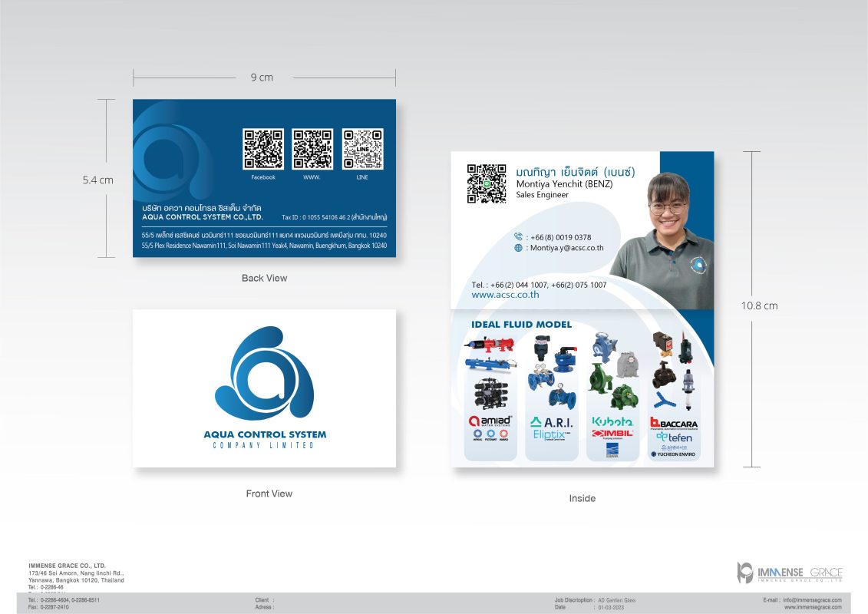Click the Montiya.y@acsc.co.th email address
Screen dimensions: 868x614
pyautogui.click(x=567, y=248)
